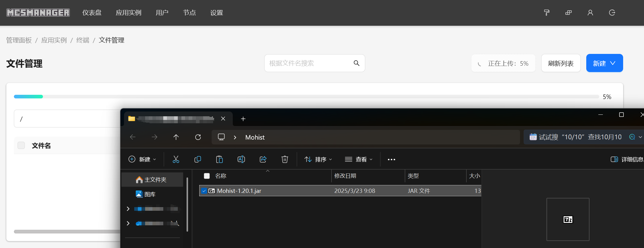The width and height of the screenshot is (644, 248).
Task: Click the share icon in Explorer toolbar
Action: [263, 159]
